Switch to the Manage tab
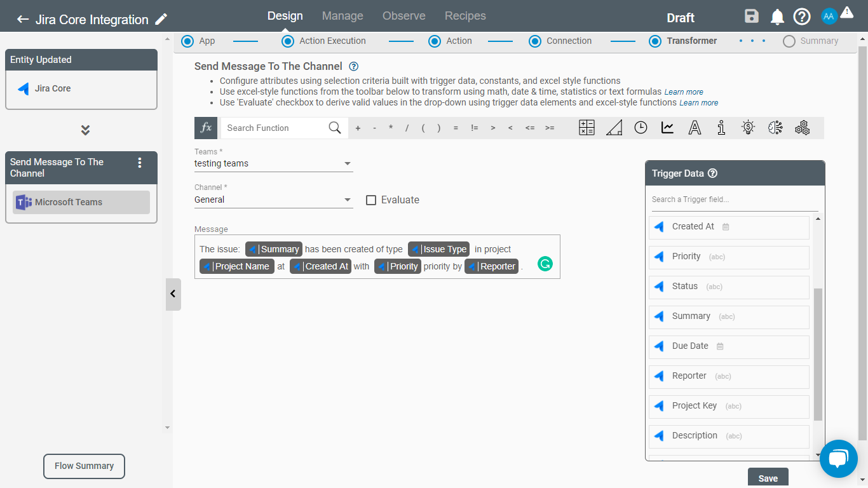This screenshot has height=488, width=868. pos(342,16)
